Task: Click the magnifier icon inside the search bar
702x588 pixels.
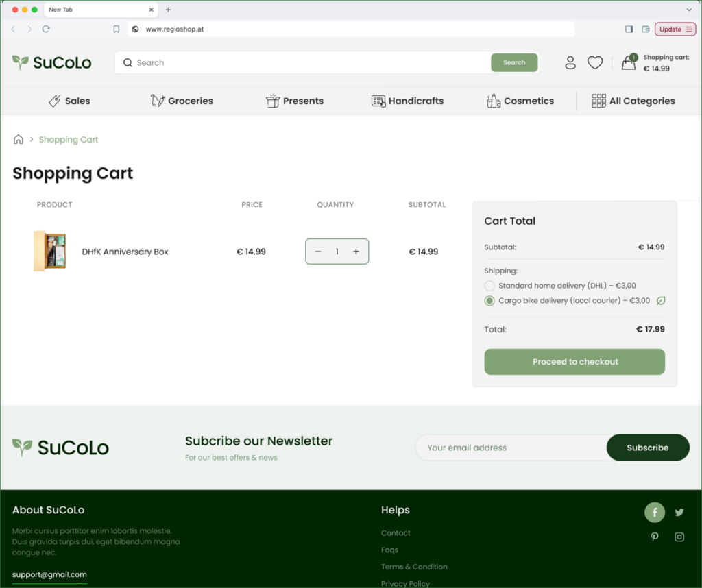Action: (128, 62)
